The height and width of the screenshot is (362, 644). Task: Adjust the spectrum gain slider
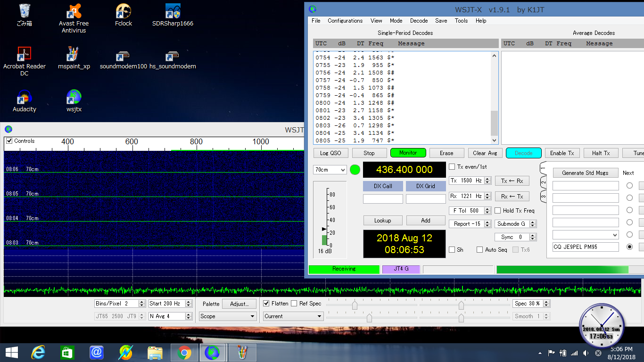click(x=461, y=305)
